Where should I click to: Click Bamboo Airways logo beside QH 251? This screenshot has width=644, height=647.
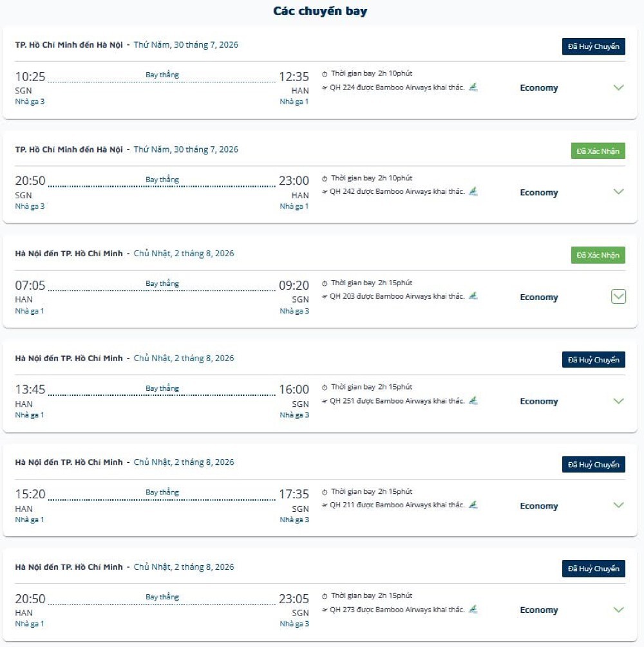pyautogui.click(x=473, y=400)
